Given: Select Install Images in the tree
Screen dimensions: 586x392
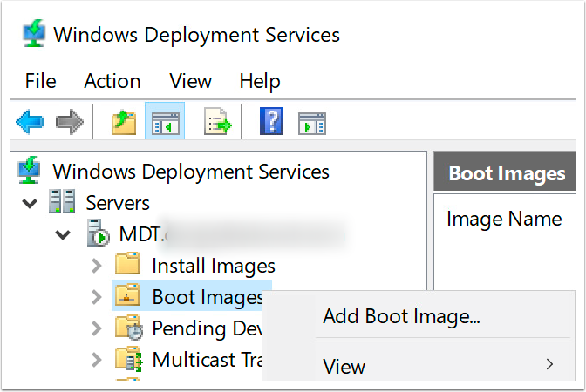Looking at the screenshot, I should (214, 266).
